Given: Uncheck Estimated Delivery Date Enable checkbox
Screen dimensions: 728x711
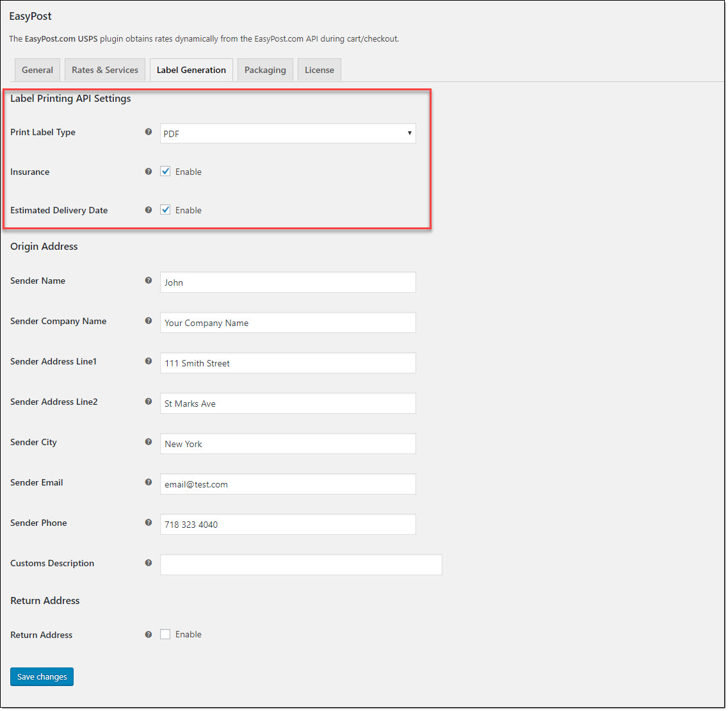Looking at the screenshot, I should [165, 210].
